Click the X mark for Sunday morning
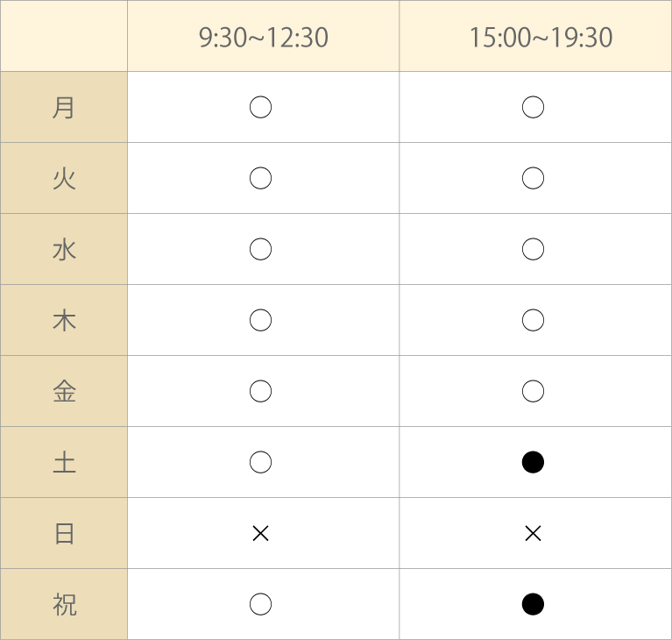Screen dimensions: 672x640 (260, 534)
